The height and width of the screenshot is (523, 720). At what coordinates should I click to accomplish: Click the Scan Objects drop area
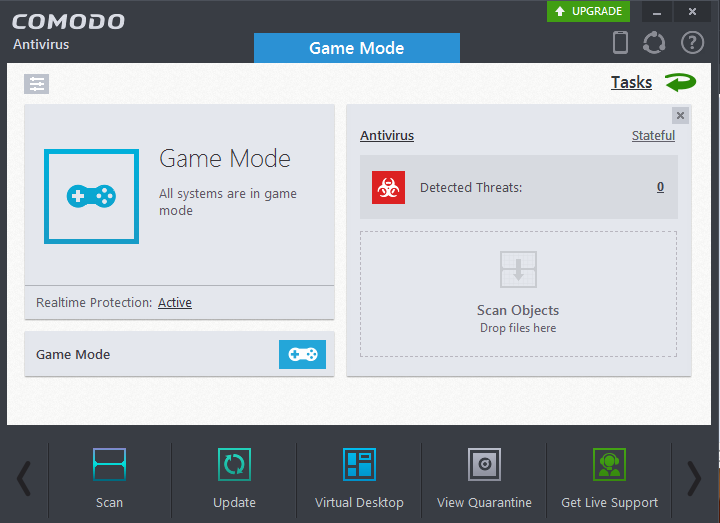[518, 294]
